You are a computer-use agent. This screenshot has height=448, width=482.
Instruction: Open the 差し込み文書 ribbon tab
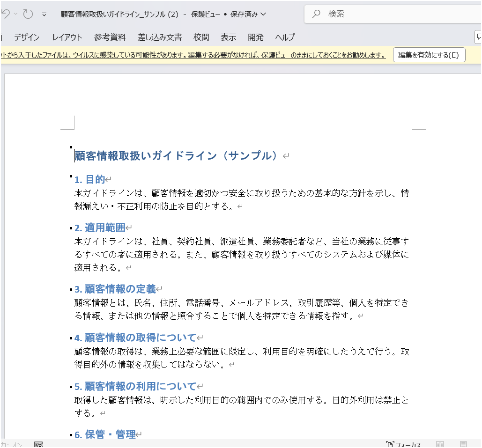click(160, 37)
